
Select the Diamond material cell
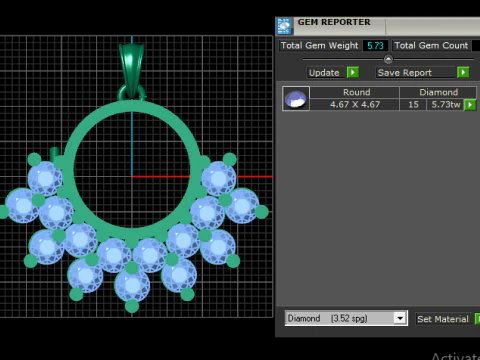(x=438, y=92)
